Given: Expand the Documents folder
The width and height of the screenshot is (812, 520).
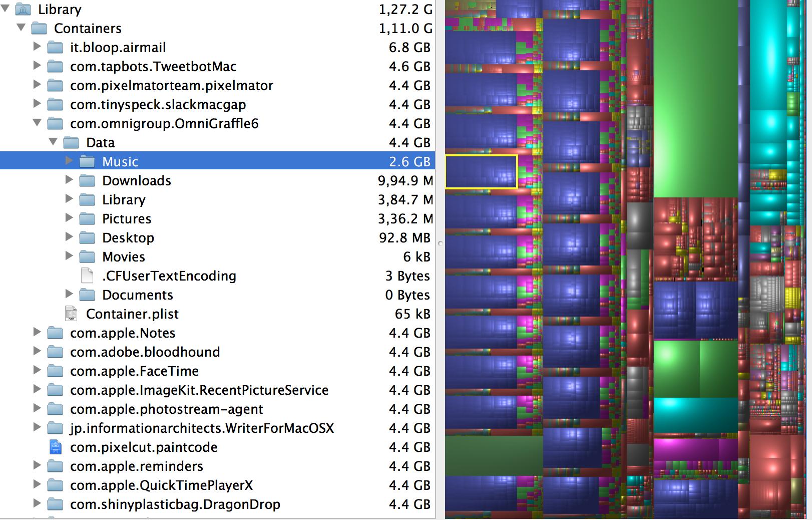Looking at the screenshot, I should [69, 295].
